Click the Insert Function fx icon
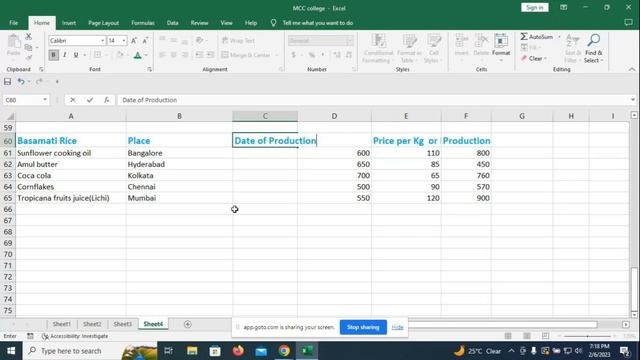640x360 pixels. [107, 100]
